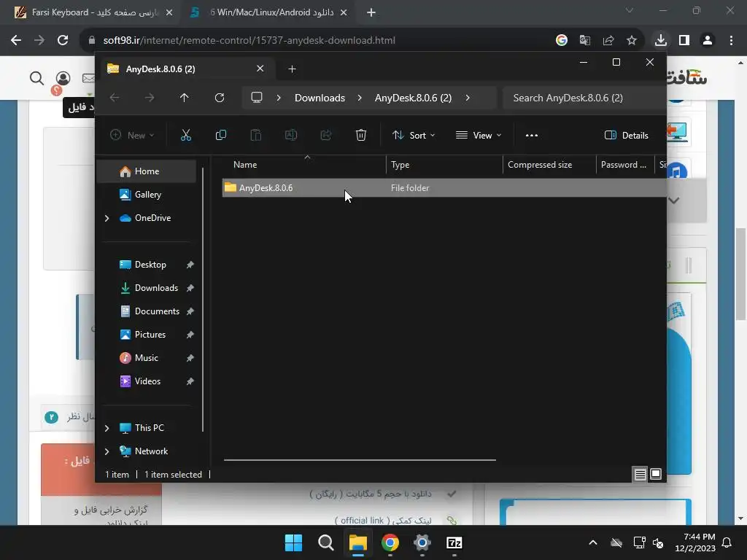This screenshot has height=560, width=747.
Task: Switch to Farsi Keyboard Chrome tab
Action: pos(94,12)
